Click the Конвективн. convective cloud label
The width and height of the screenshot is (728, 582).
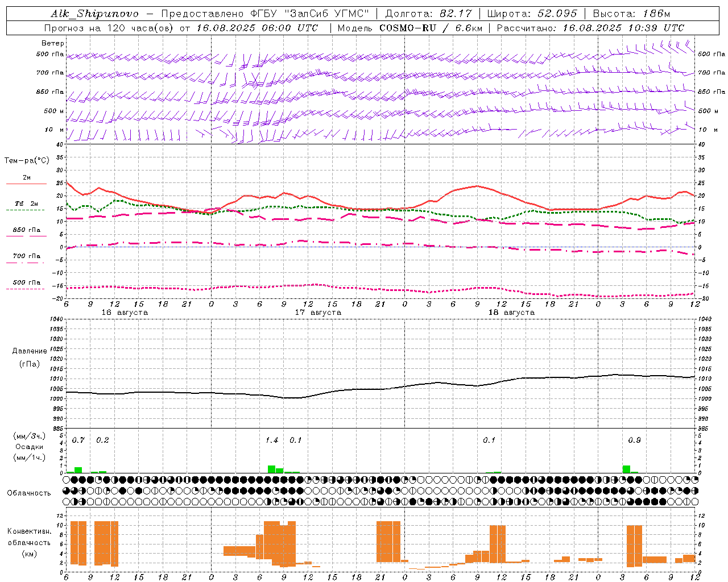click(x=29, y=531)
